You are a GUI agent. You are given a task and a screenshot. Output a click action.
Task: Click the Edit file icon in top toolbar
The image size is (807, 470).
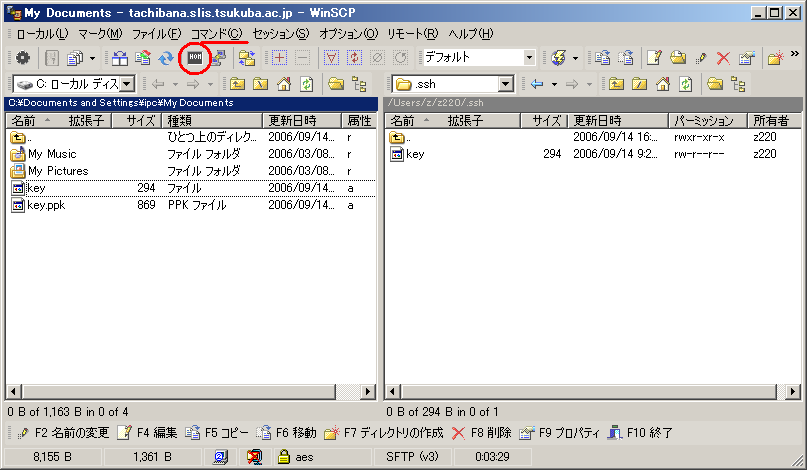pyautogui.click(x=654, y=58)
